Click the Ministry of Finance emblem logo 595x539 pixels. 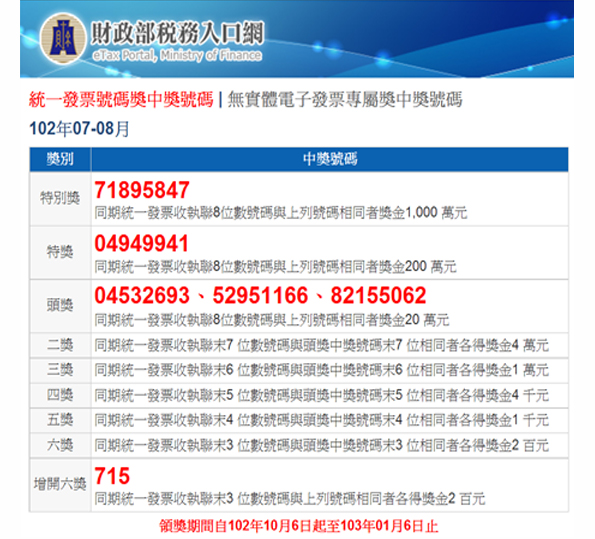63,38
